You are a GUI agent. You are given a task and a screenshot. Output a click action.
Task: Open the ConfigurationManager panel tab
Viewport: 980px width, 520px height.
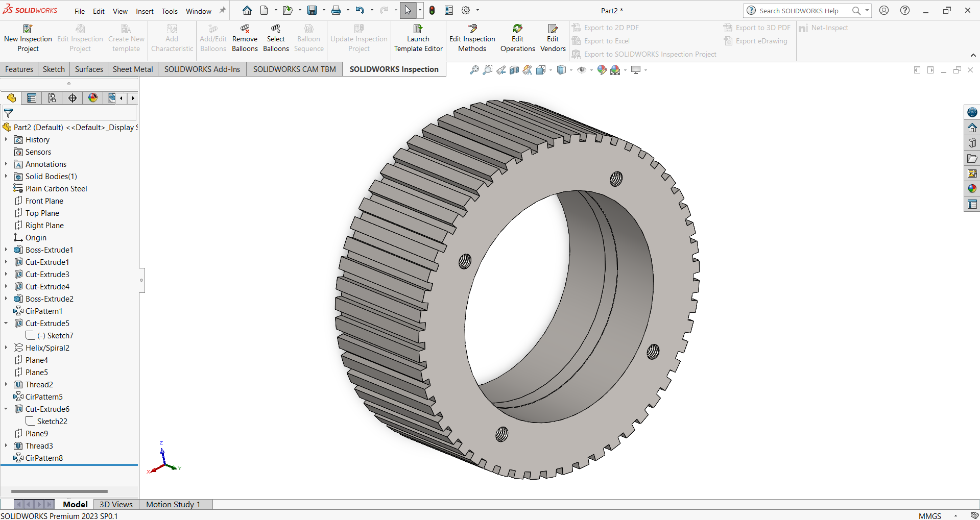(52, 98)
